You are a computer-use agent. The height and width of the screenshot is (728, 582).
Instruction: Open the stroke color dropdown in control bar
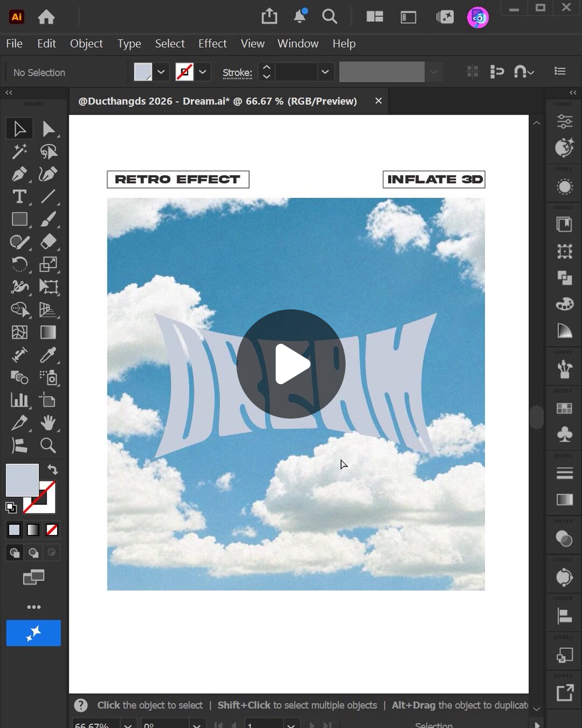(x=202, y=72)
